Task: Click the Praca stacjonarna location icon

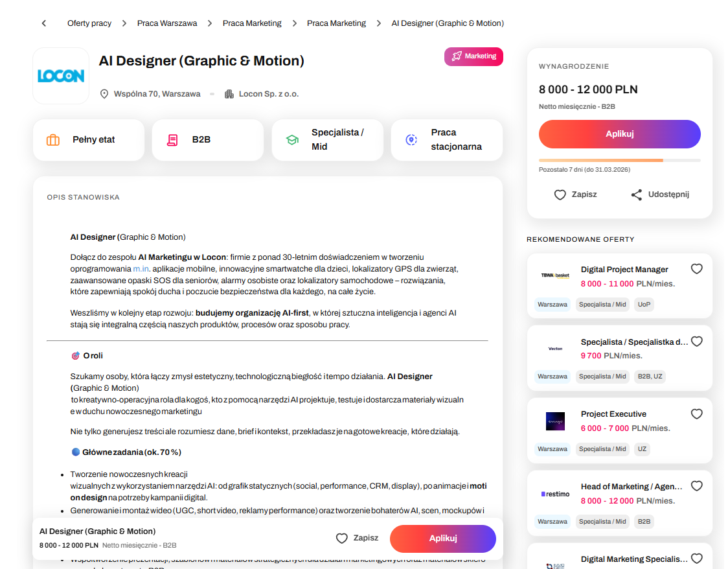Action: tap(411, 140)
